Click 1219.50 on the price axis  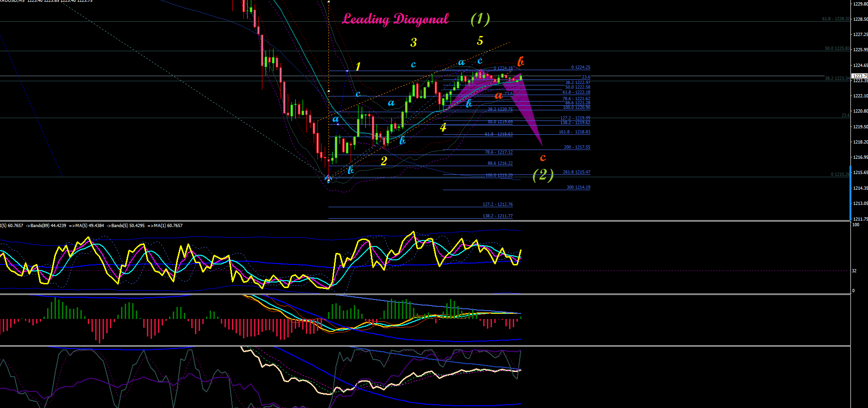[860, 127]
